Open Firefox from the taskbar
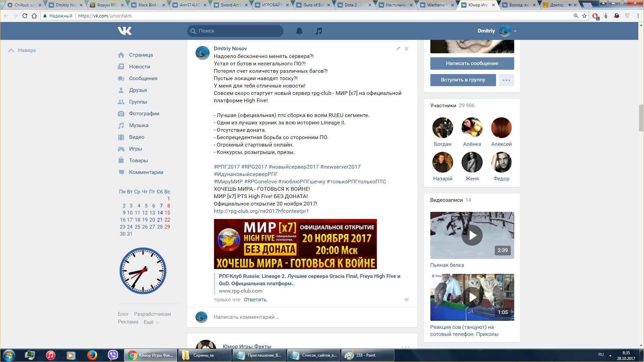Image resolution: width=644 pixels, height=362 pixels. coord(92,355)
